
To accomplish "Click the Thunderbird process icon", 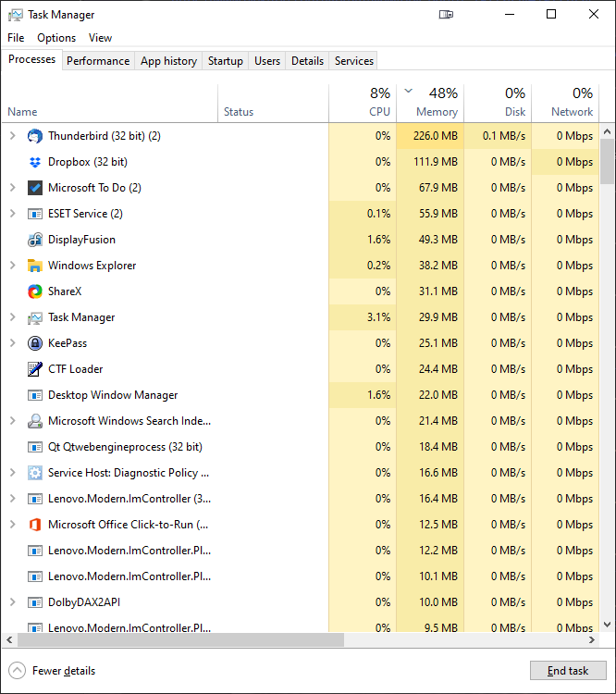I will (35, 136).
